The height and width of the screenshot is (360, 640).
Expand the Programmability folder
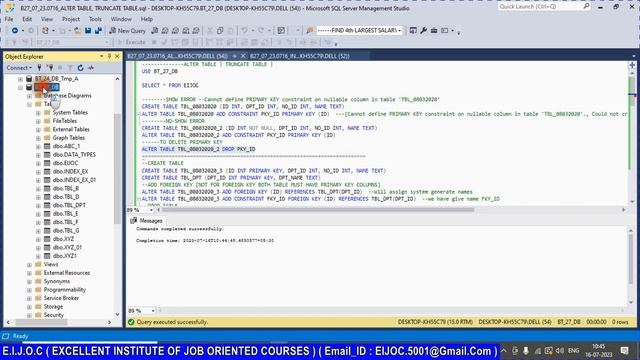pos(29,290)
